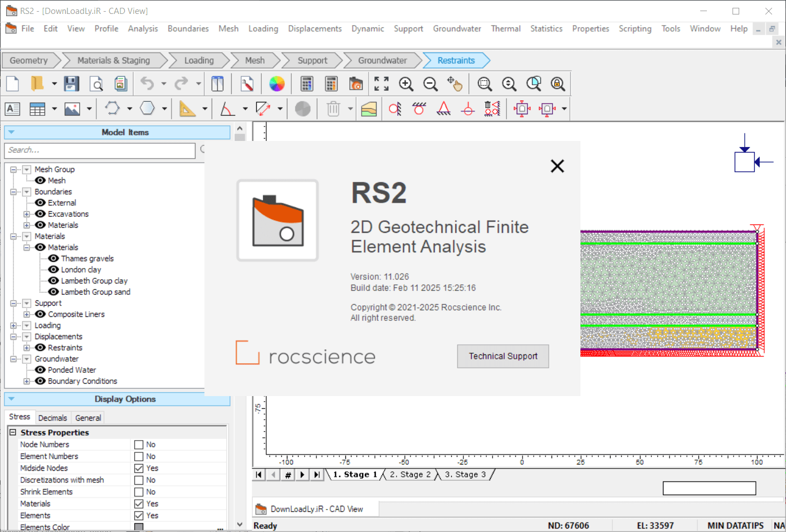786x532 pixels.
Task: Click the zoom lock magnifier icon
Action: [x=558, y=84]
